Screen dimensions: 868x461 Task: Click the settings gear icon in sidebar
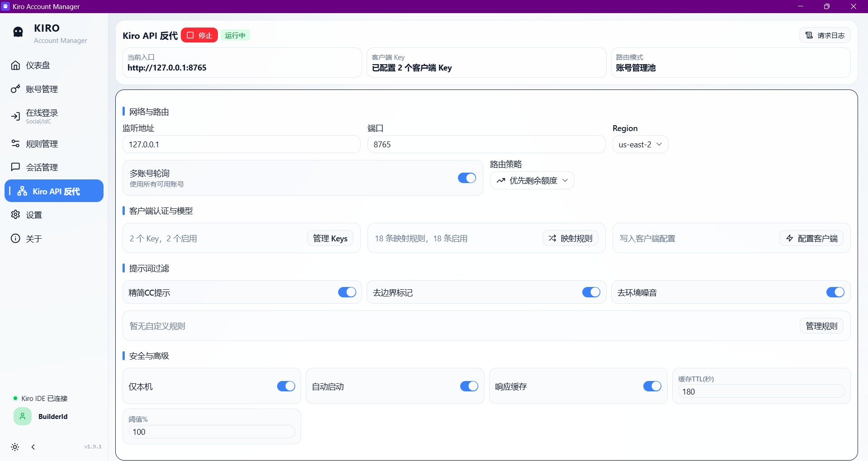point(15,214)
